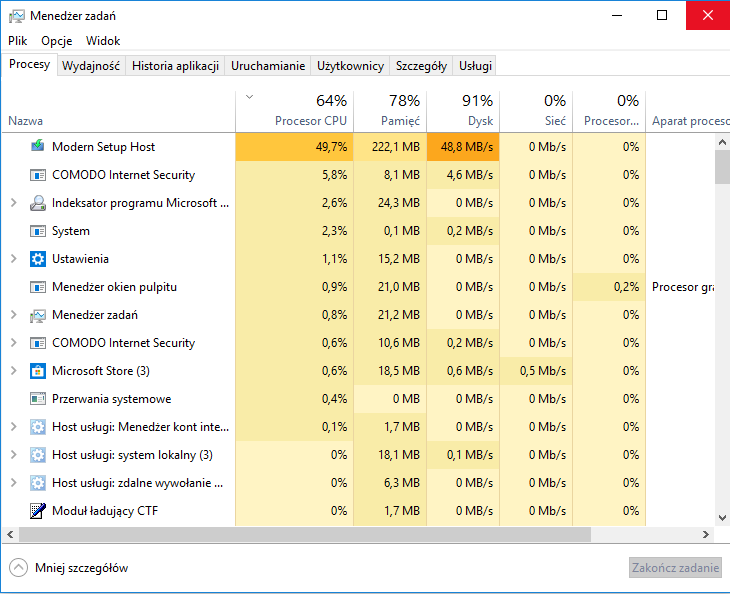Sort by the Pamięć column header
730x594 pixels.
(390, 112)
